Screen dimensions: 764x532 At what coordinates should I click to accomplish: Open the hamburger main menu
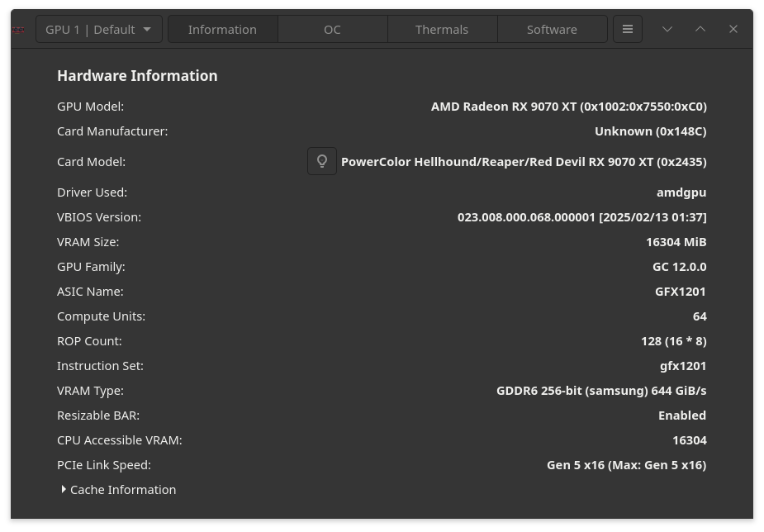628,29
